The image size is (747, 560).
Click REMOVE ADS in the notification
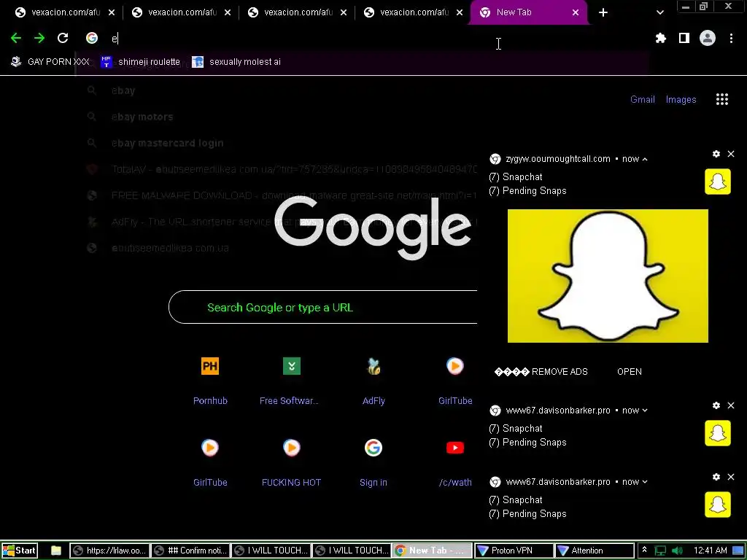tap(541, 371)
